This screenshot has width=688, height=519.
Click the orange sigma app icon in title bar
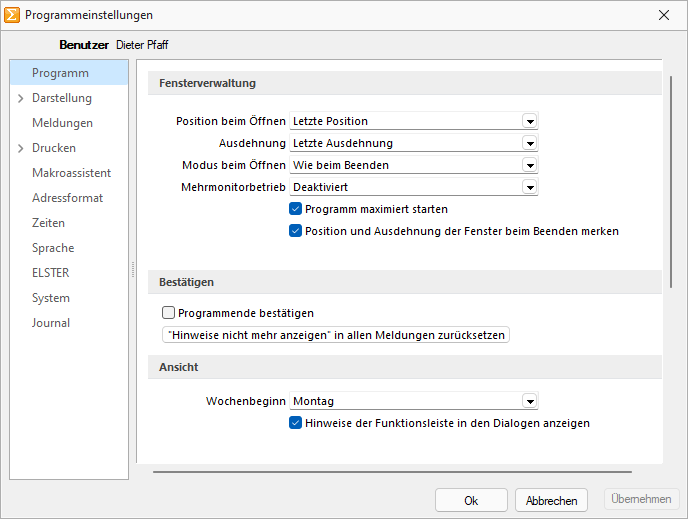[x=11, y=15]
